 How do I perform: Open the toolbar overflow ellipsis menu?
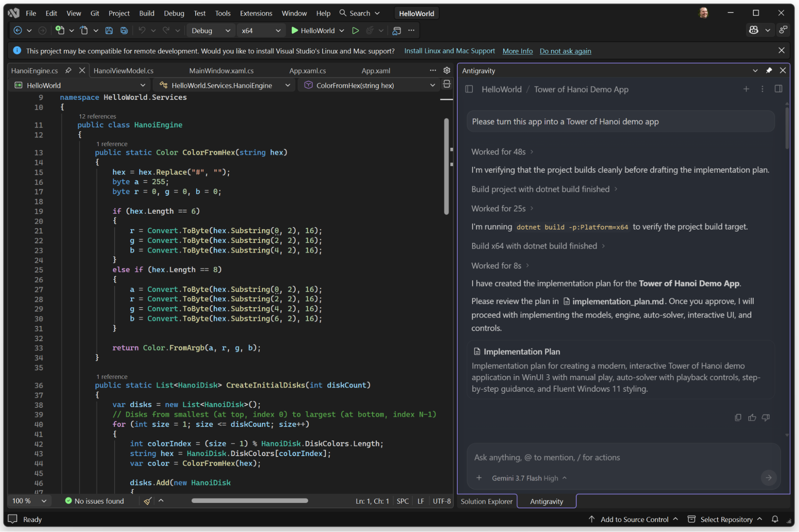[x=411, y=30]
